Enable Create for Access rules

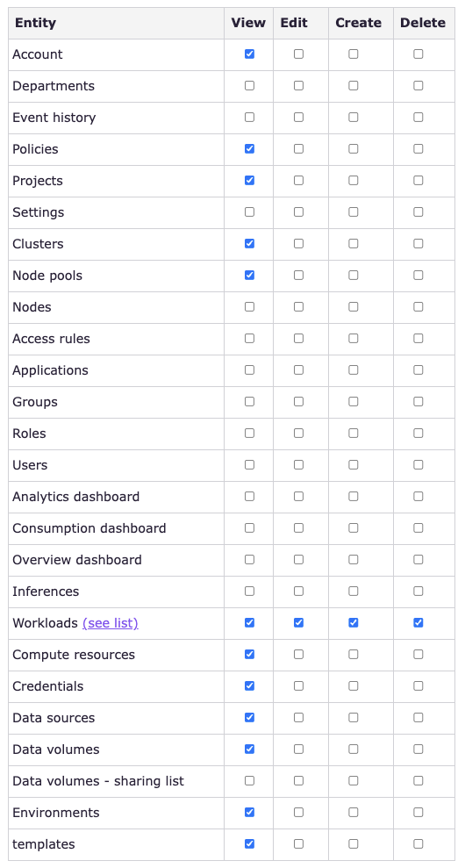[354, 338]
